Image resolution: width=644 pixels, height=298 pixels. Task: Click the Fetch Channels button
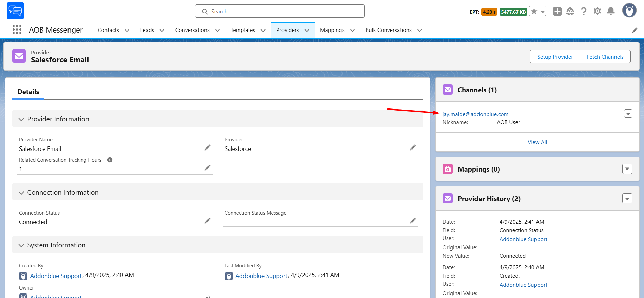[x=605, y=57]
